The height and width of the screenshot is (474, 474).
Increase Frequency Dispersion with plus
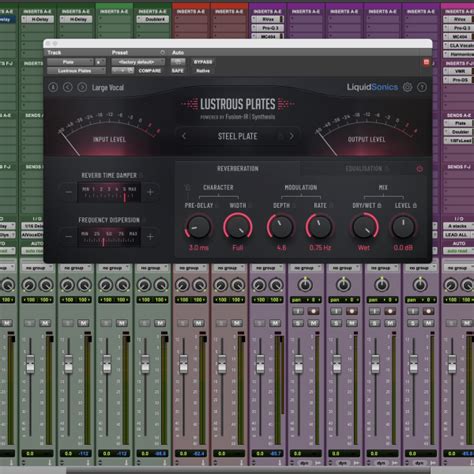(150, 237)
